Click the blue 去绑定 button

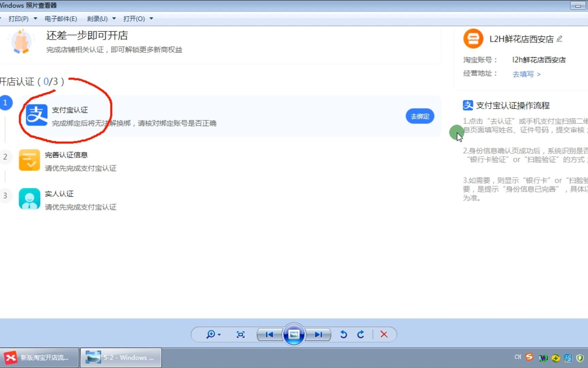coord(420,116)
